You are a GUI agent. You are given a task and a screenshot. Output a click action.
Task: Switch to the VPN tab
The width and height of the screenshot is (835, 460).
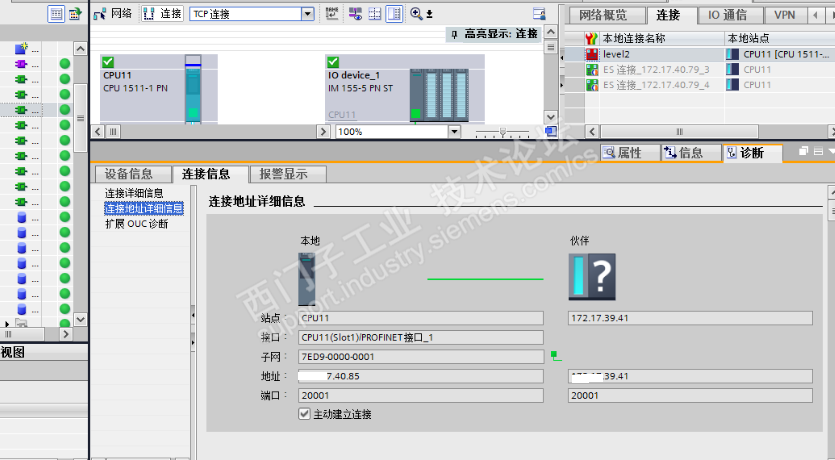tap(784, 15)
